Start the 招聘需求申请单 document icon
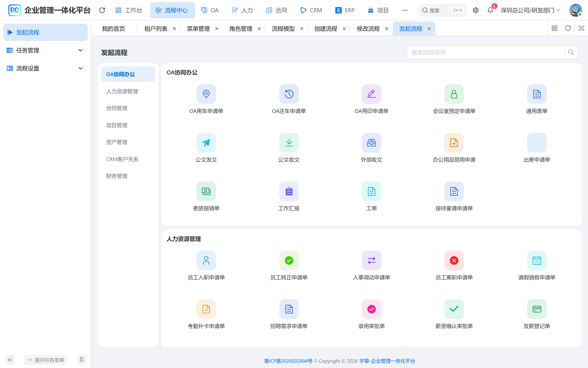The image size is (588, 368). [x=289, y=309]
